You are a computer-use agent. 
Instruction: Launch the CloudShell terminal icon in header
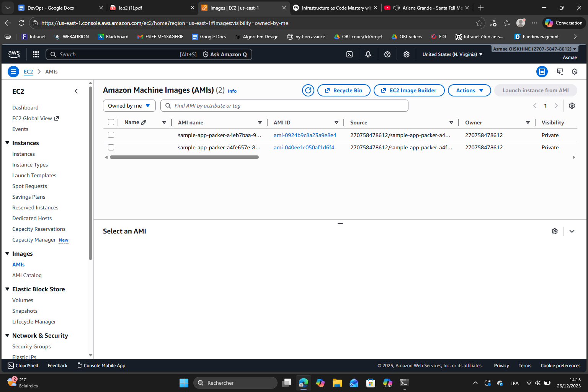pyautogui.click(x=350, y=54)
